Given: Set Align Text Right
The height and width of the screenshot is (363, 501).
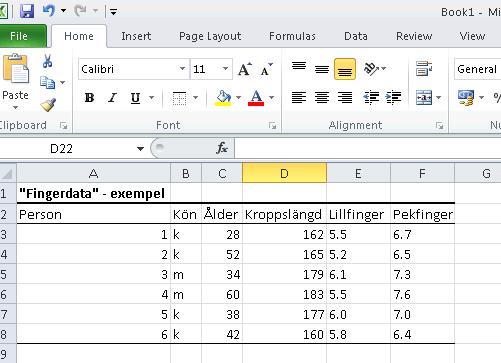Looking at the screenshot, I should (345, 98).
